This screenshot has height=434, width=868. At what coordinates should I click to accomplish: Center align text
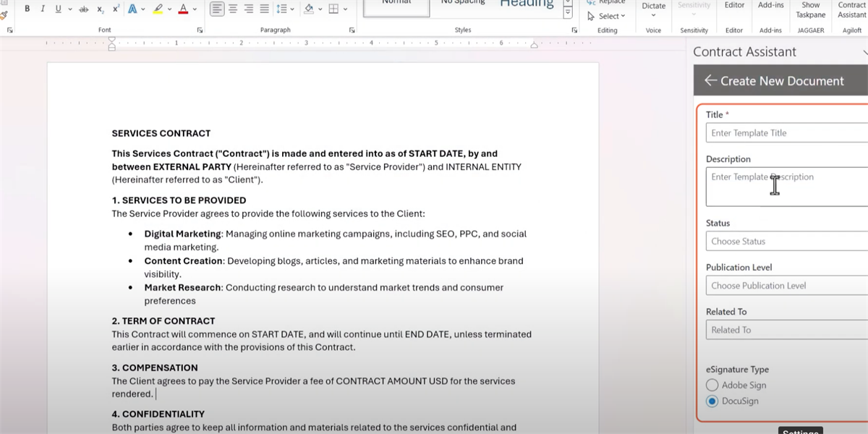pyautogui.click(x=233, y=9)
